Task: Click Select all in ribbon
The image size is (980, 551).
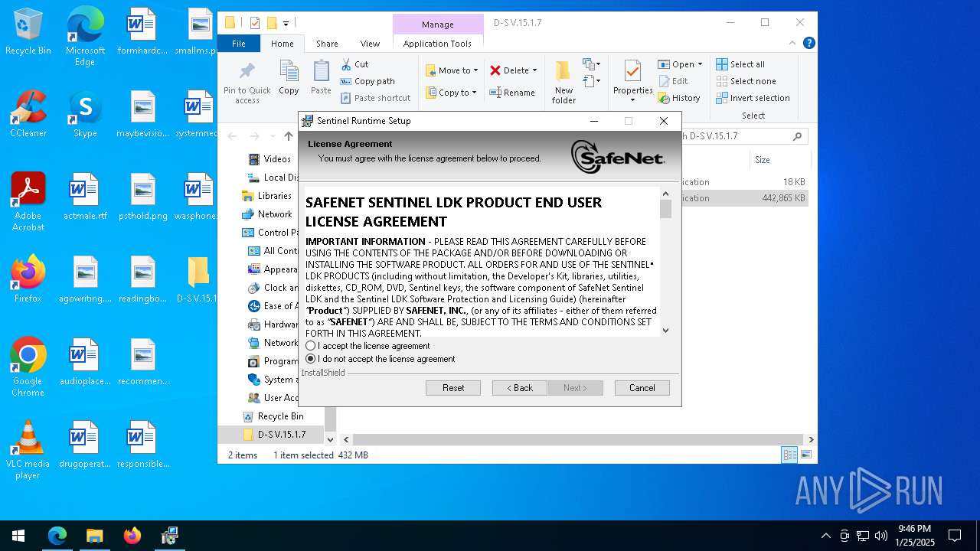Action: tap(740, 64)
